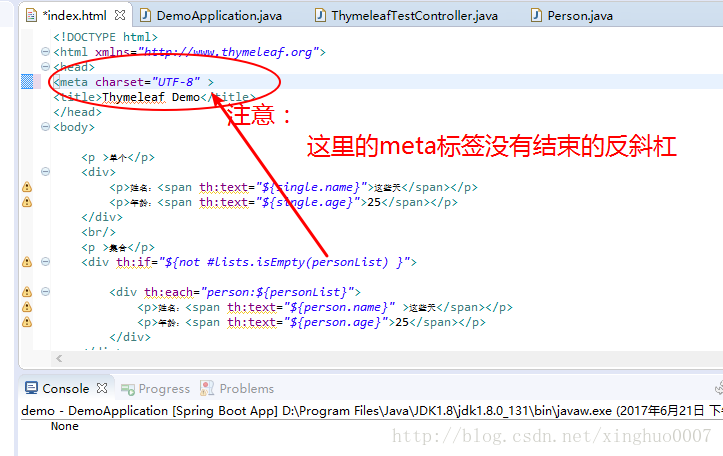Click the 'None' console output line

tap(65, 426)
